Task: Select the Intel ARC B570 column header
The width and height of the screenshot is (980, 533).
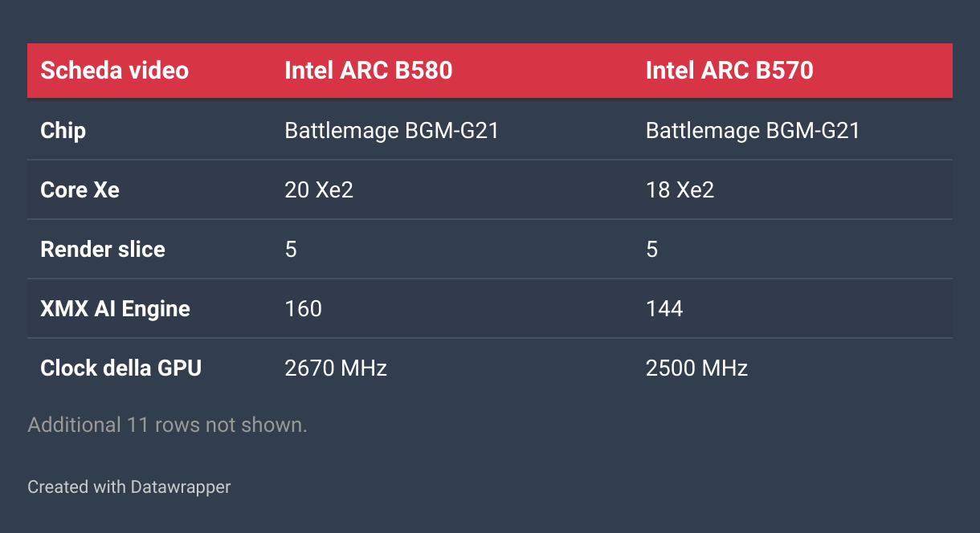Action: pos(729,71)
